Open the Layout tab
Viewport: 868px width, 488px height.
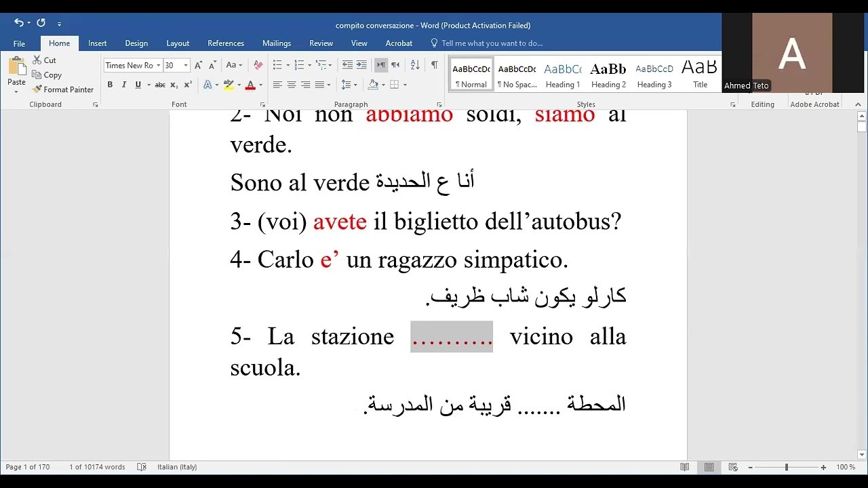178,43
